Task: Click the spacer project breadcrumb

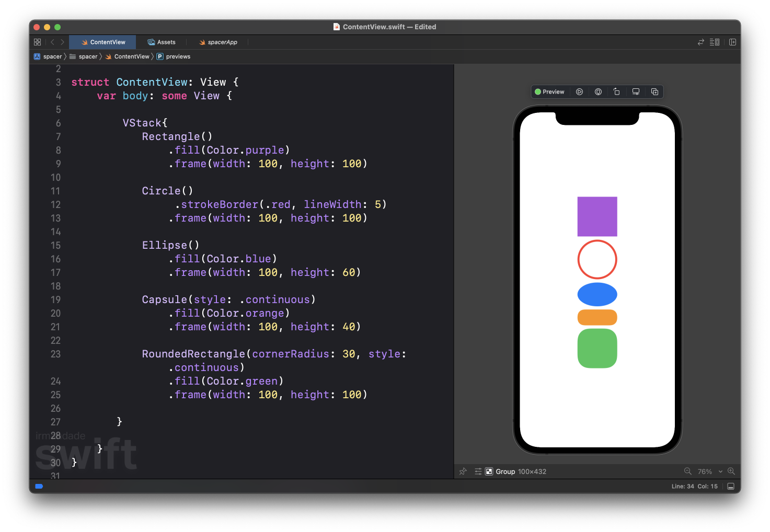Action: tap(48, 56)
